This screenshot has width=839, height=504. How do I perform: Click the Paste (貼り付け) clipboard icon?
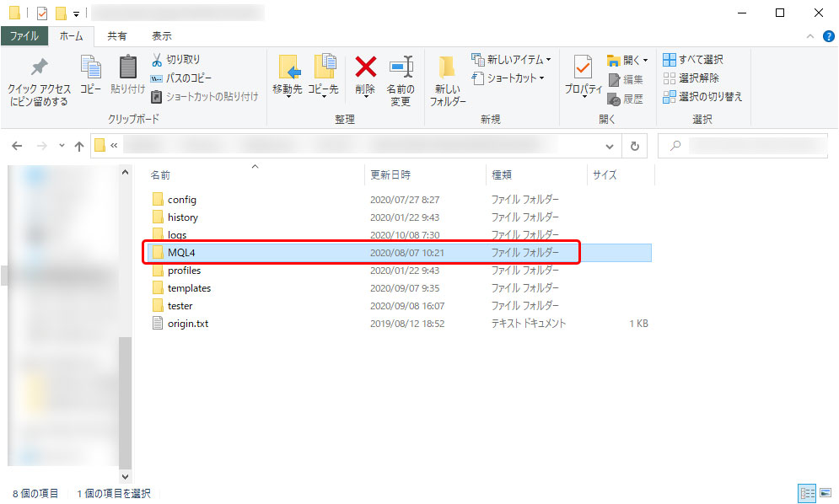click(x=127, y=67)
